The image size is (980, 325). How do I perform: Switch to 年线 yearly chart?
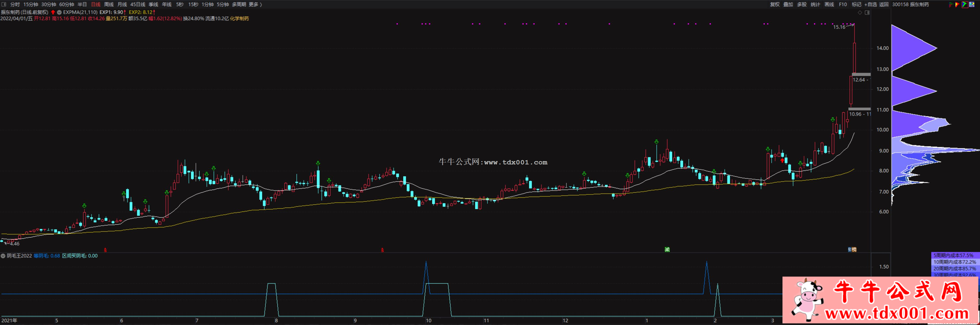coord(167,5)
